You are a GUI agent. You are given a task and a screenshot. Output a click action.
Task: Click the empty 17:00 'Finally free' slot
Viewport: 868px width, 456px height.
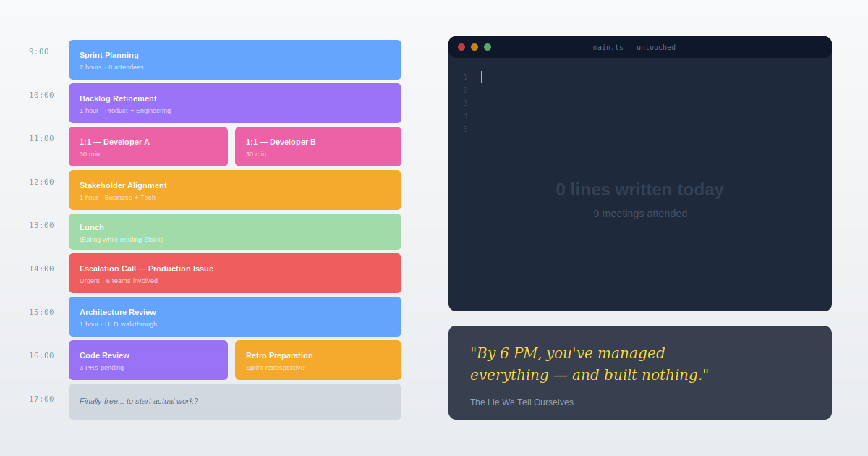234,401
